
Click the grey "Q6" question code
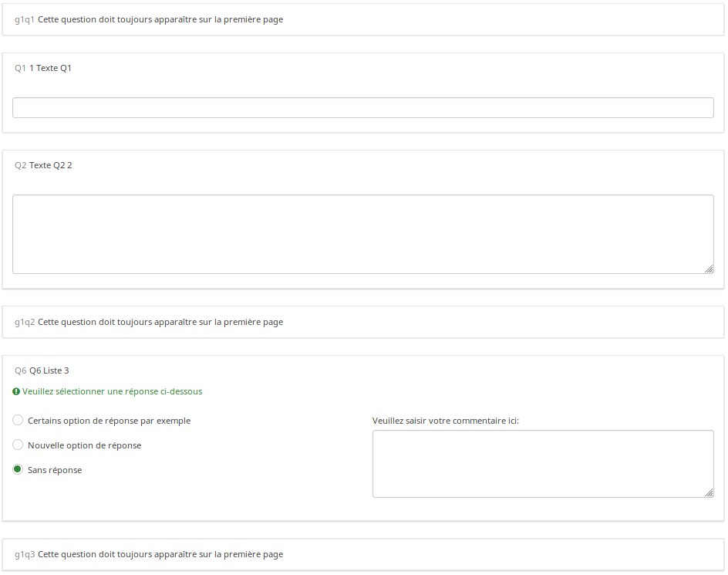[20, 370]
